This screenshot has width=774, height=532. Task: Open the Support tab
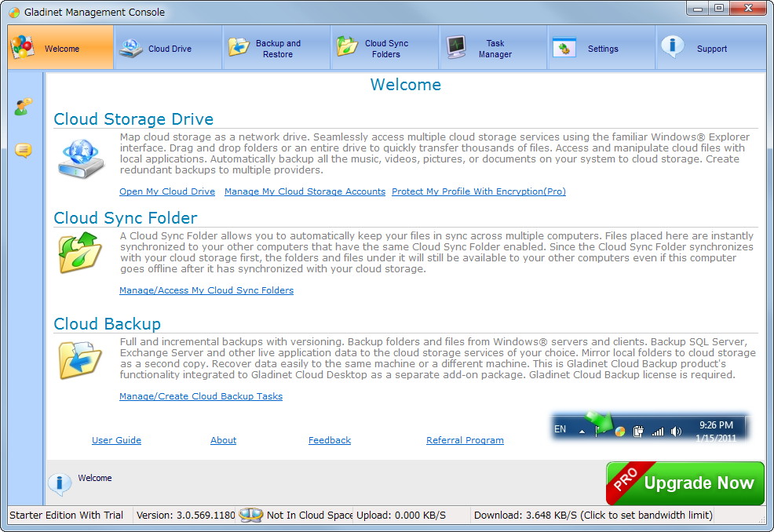[709, 47]
